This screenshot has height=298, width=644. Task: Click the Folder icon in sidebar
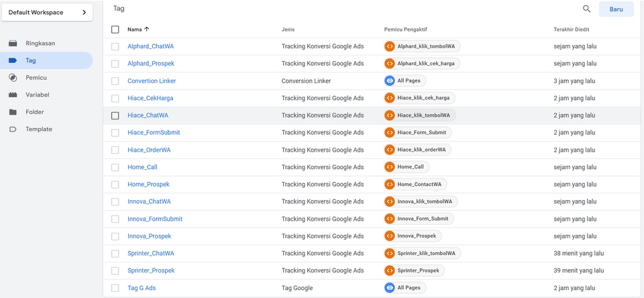(x=13, y=112)
